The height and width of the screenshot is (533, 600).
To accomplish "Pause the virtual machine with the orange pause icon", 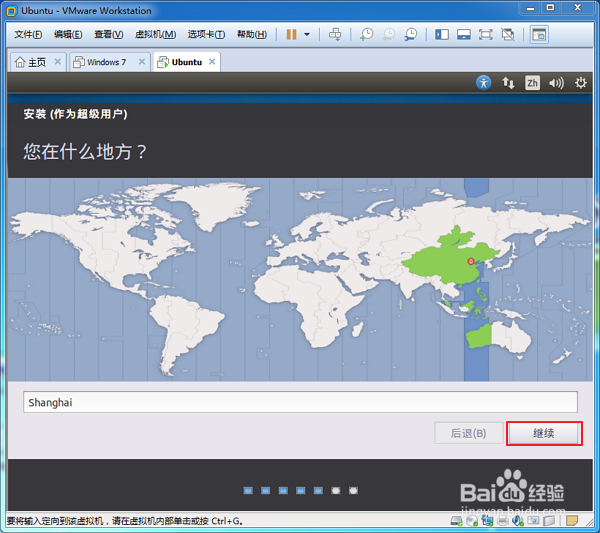I will tap(291, 34).
